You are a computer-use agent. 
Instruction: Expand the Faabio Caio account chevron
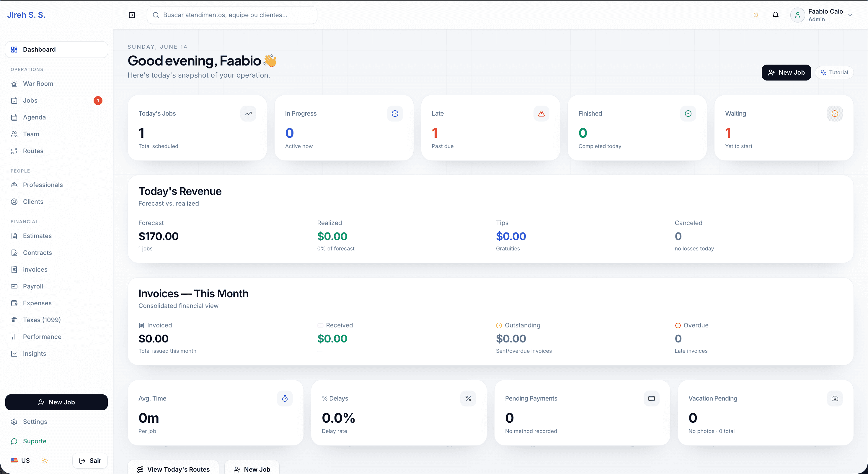click(851, 15)
